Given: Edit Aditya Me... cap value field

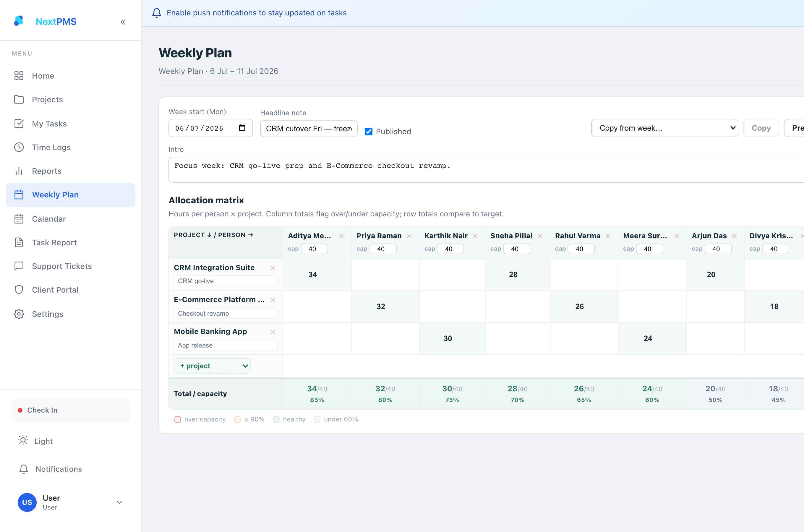Looking at the screenshot, I should click(x=315, y=249).
